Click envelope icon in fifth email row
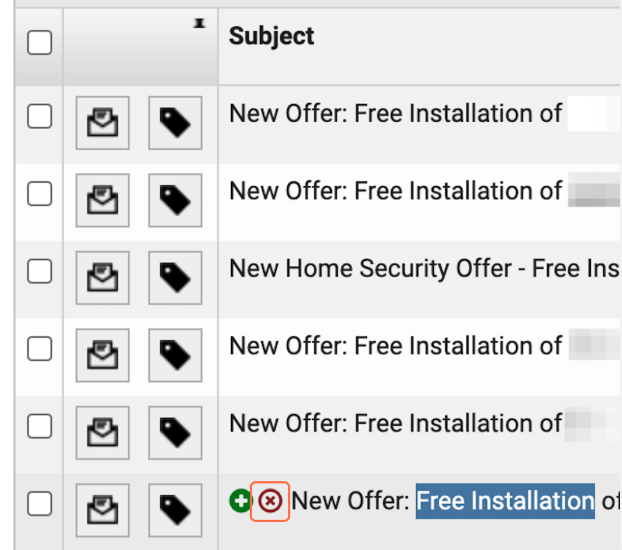 [x=103, y=433]
